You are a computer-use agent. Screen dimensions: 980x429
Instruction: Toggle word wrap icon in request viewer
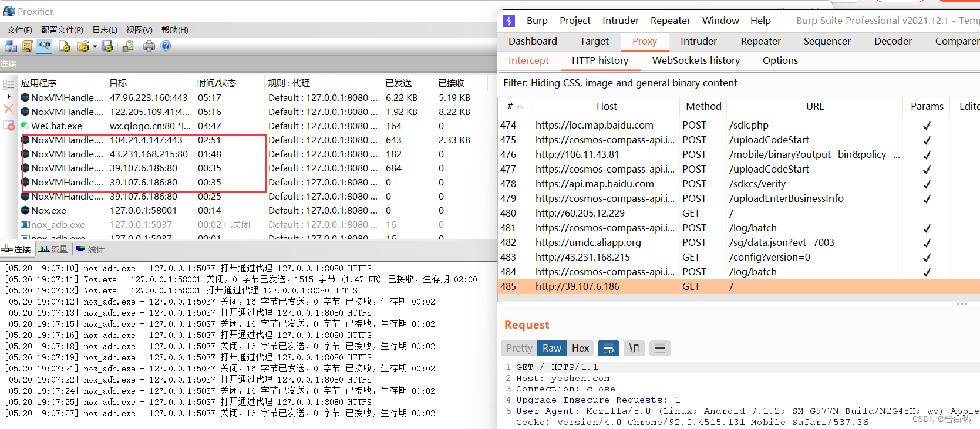point(609,348)
